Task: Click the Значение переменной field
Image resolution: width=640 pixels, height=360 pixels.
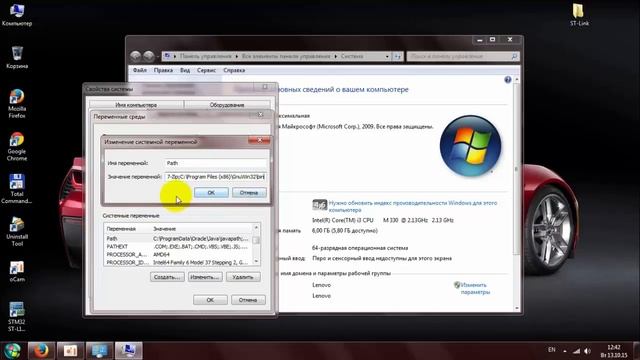Action: pyautogui.click(x=216, y=177)
